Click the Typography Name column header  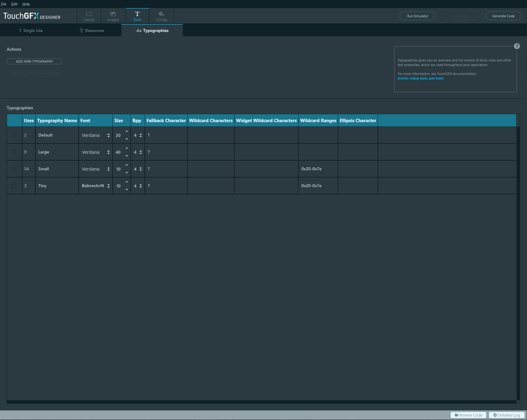(x=57, y=120)
